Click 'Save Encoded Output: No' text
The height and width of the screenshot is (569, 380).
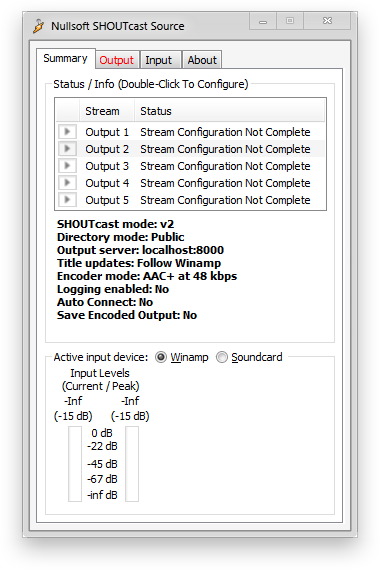click(127, 315)
